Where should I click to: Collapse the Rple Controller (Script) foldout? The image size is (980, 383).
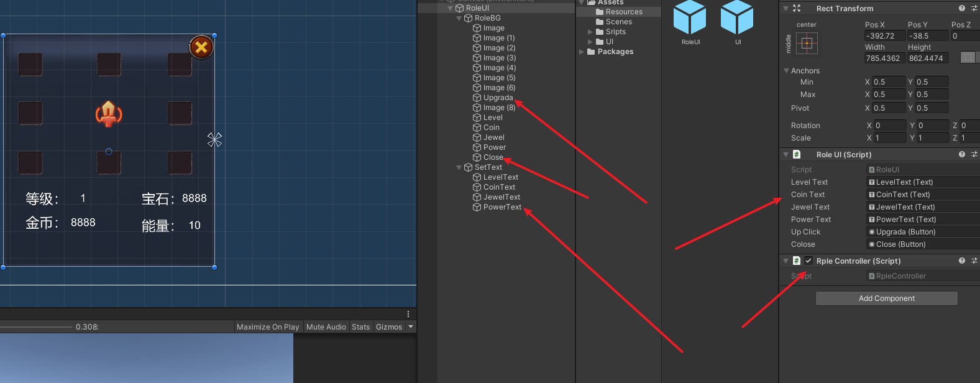pos(785,261)
